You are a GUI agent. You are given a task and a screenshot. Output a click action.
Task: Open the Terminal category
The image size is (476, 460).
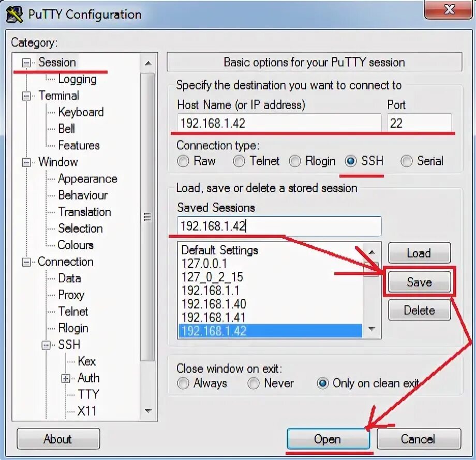point(58,96)
